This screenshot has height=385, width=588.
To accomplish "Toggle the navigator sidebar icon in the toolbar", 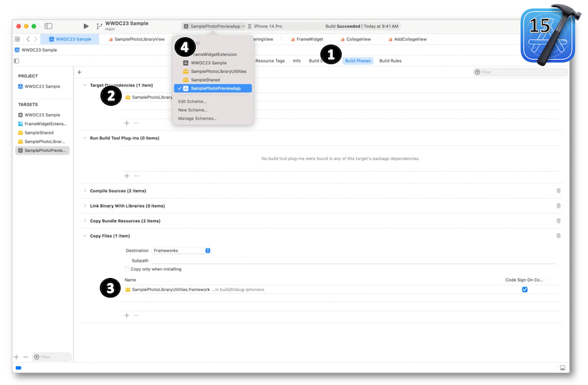I will (48, 26).
